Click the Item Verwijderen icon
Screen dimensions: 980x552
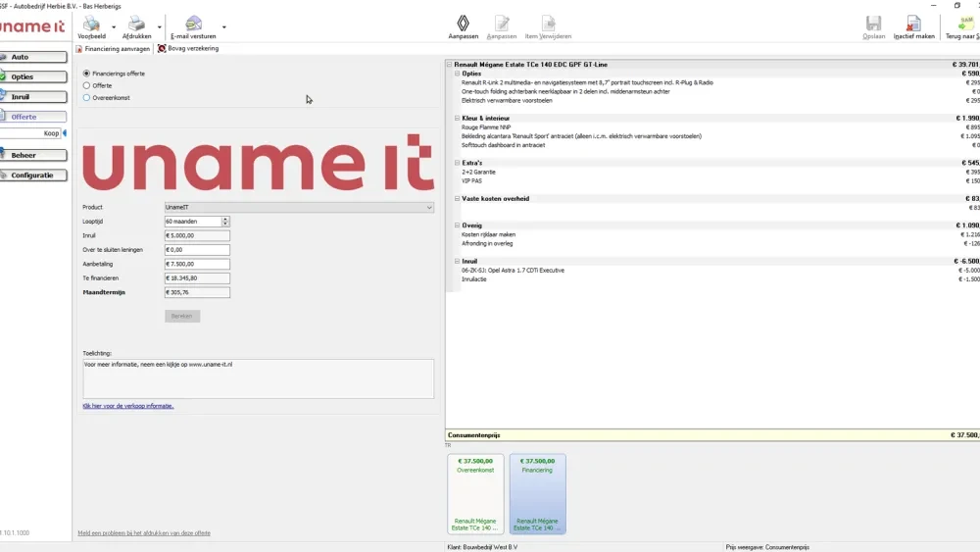pyautogui.click(x=548, y=24)
